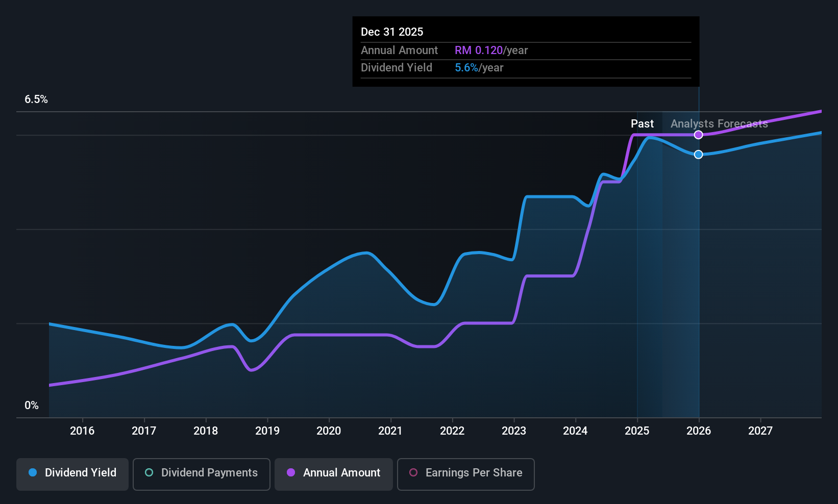Toggle the Annual Amount series
838x504 pixels.
[x=334, y=474]
